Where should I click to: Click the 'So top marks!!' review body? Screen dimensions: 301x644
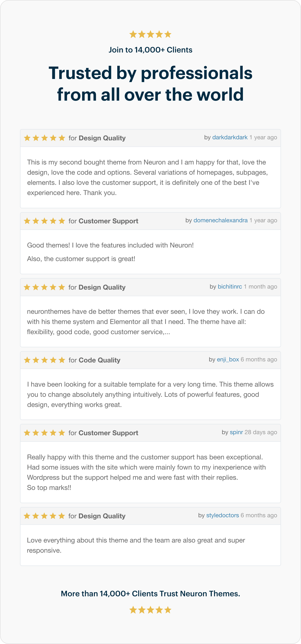[x=49, y=488]
